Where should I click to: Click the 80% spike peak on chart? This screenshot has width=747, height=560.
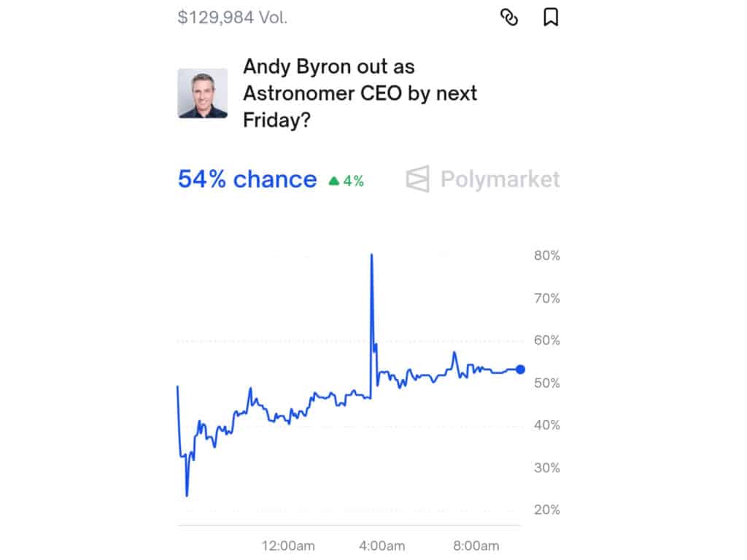(371, 256)
